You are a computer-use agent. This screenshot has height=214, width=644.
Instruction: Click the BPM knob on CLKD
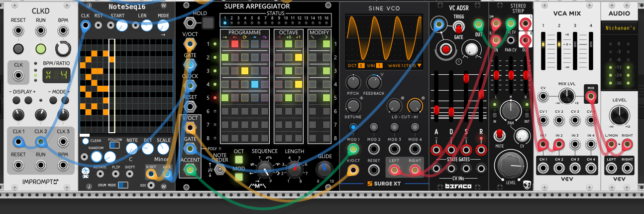coord(63,48)
